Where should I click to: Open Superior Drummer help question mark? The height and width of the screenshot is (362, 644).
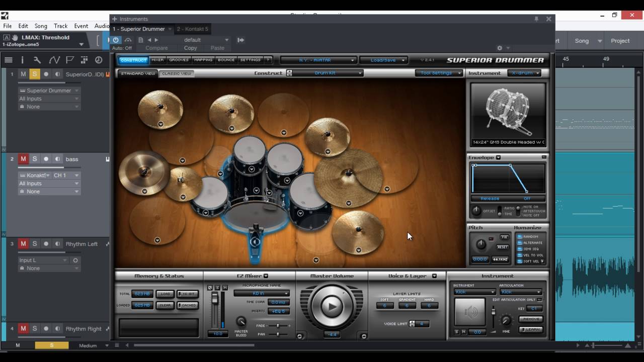268,60
